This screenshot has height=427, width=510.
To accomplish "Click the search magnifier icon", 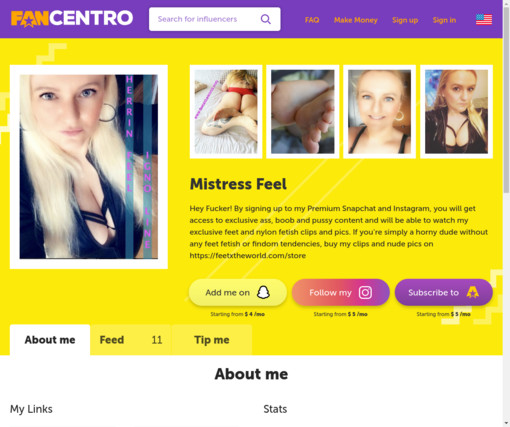I will [265, 19].
